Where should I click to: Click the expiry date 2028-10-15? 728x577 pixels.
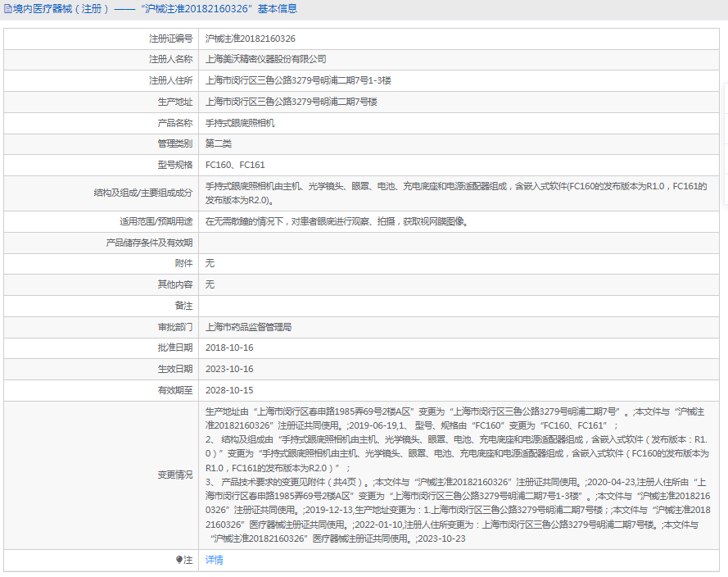point(229,390)
